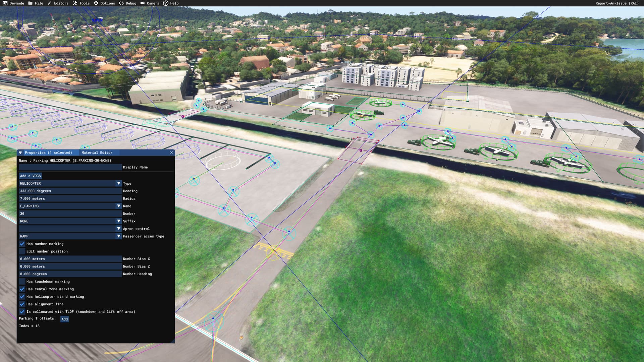Uncheck Has number marking

(22, 244)
